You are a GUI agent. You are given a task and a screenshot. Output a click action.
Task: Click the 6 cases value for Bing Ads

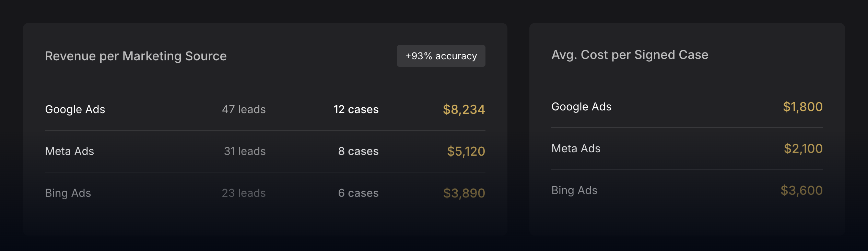pyautogui.click(x=358, y=193)
